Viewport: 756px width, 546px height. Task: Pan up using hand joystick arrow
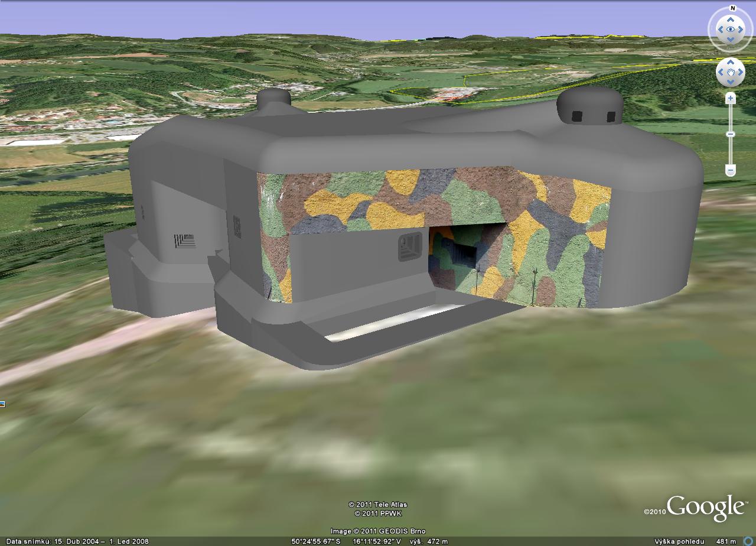tap(731, 63)
